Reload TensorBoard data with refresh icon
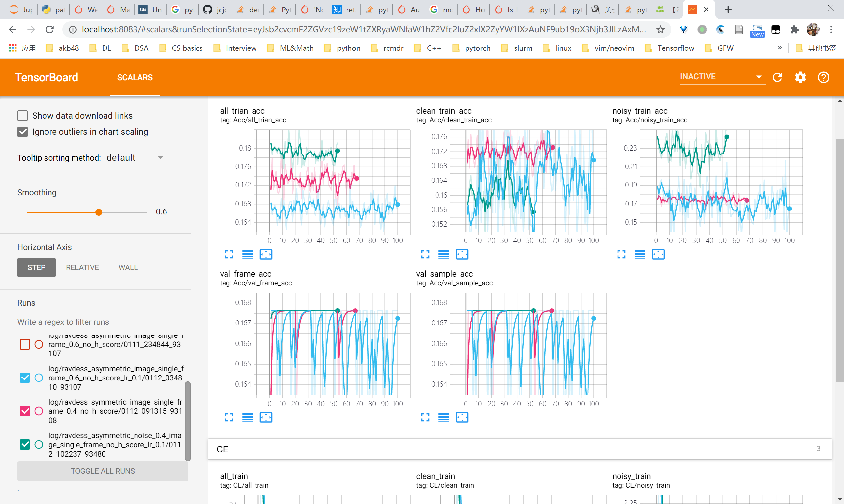The width and height of the screenshot is (844, 504). [777, 77]
